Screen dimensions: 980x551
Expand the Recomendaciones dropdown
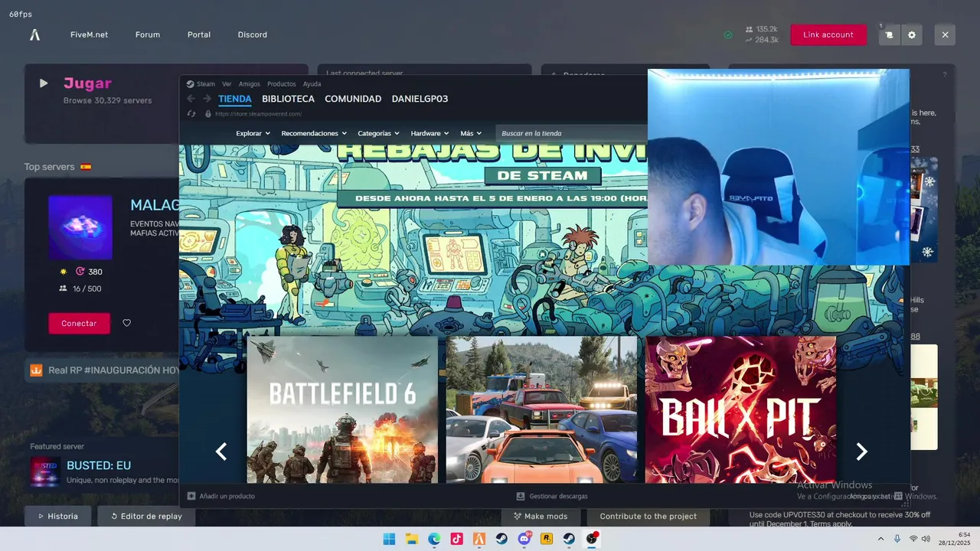coord(314,133)
